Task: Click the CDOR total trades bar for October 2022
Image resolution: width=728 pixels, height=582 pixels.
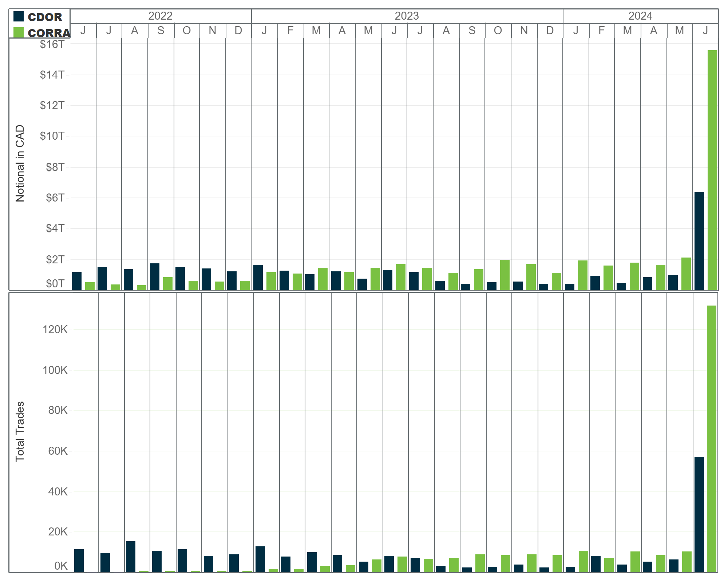Action: 182,561
